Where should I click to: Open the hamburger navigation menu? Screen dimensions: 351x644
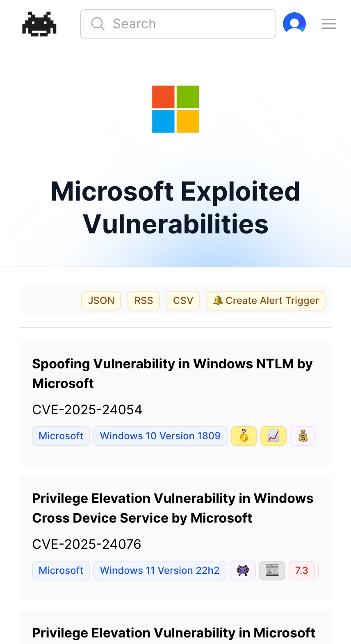coord(329,24)
